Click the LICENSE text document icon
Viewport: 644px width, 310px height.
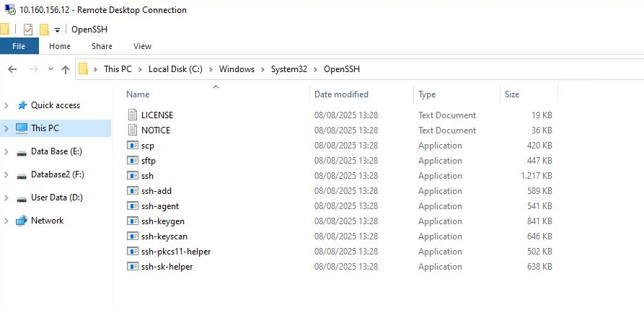pyautogui.click(x=132, y=115)
